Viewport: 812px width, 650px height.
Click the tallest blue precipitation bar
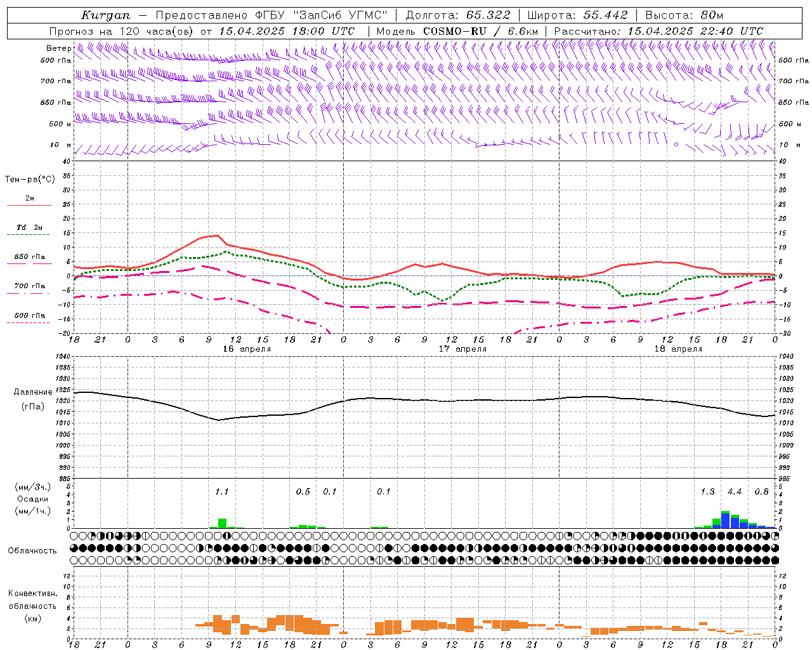[725, 521]
